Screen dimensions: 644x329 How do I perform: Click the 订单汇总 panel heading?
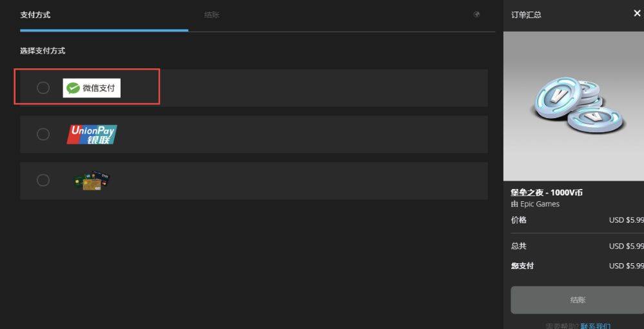pyautogui.click(x=526, y=15)
